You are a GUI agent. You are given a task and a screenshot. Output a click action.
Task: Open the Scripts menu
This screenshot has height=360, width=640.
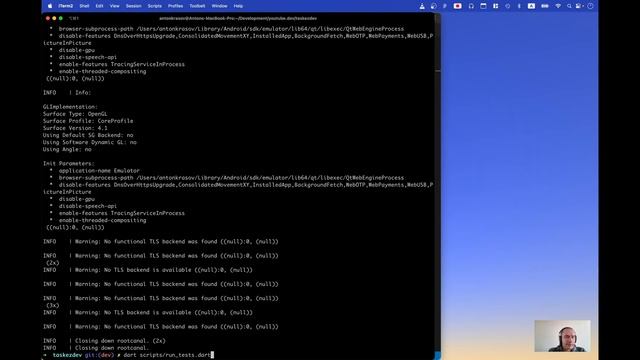[154, 6]
